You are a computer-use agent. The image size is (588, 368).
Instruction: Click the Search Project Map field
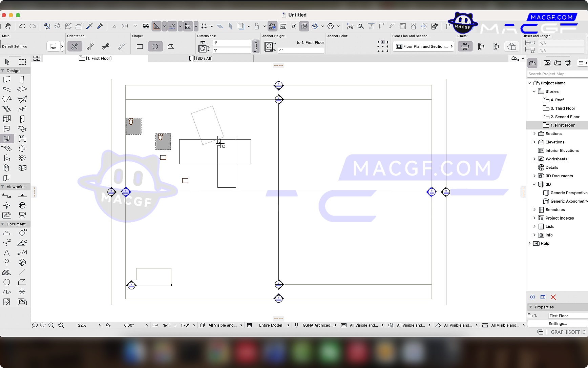click(x=557, y=74)
